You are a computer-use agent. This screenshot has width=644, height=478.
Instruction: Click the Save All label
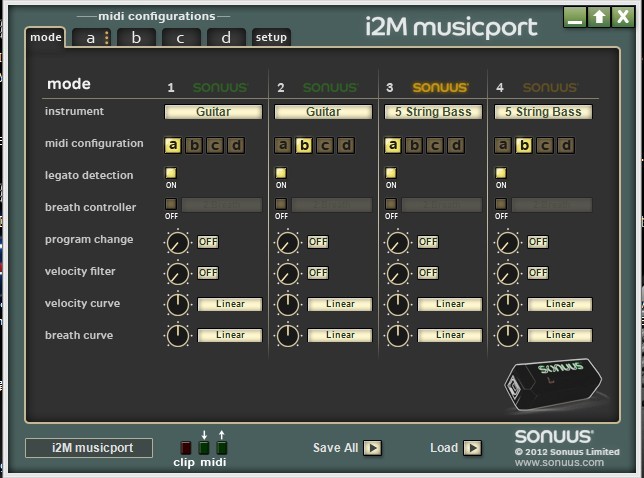(336, 448)
